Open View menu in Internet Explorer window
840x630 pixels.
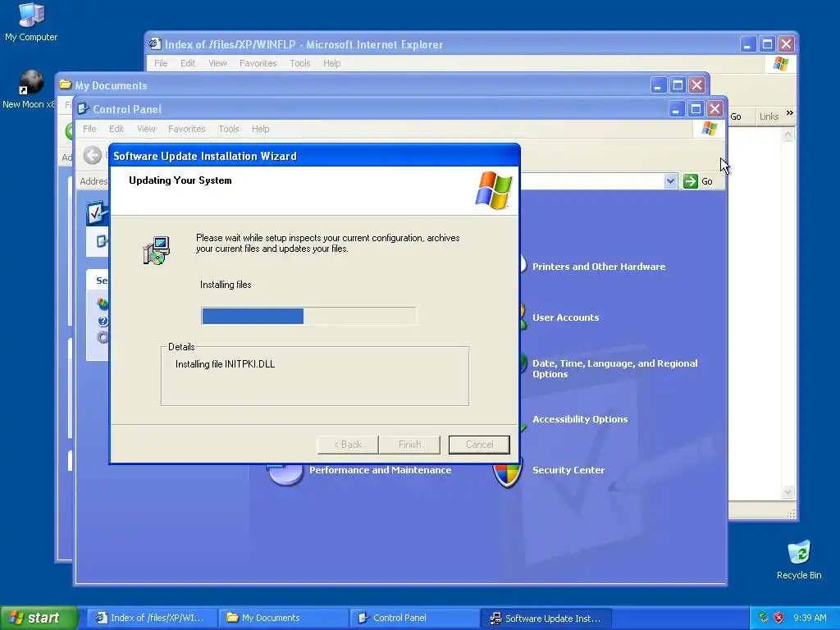coord(217,63)
